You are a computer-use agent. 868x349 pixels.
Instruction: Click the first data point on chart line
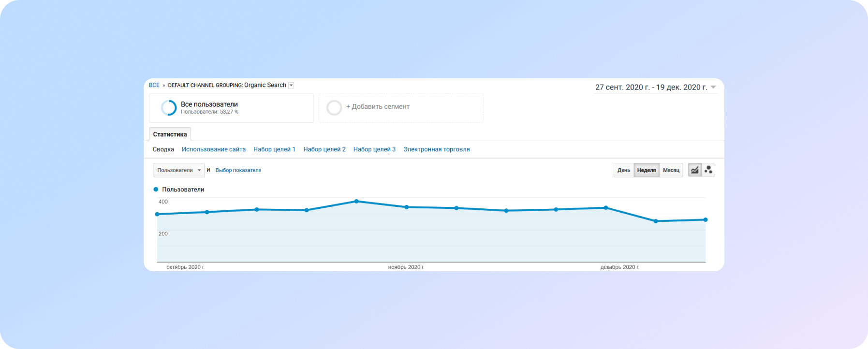157,214
